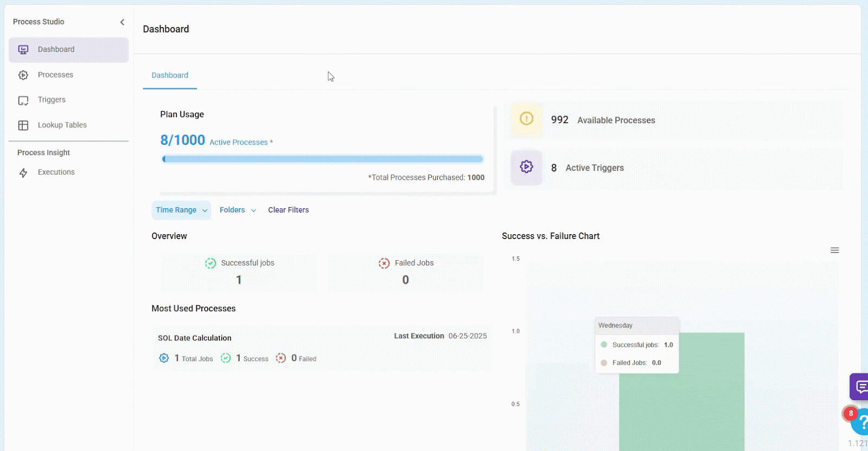Click the plan usage progress bar
The image size is (868, 451).
tap(322, 159)
